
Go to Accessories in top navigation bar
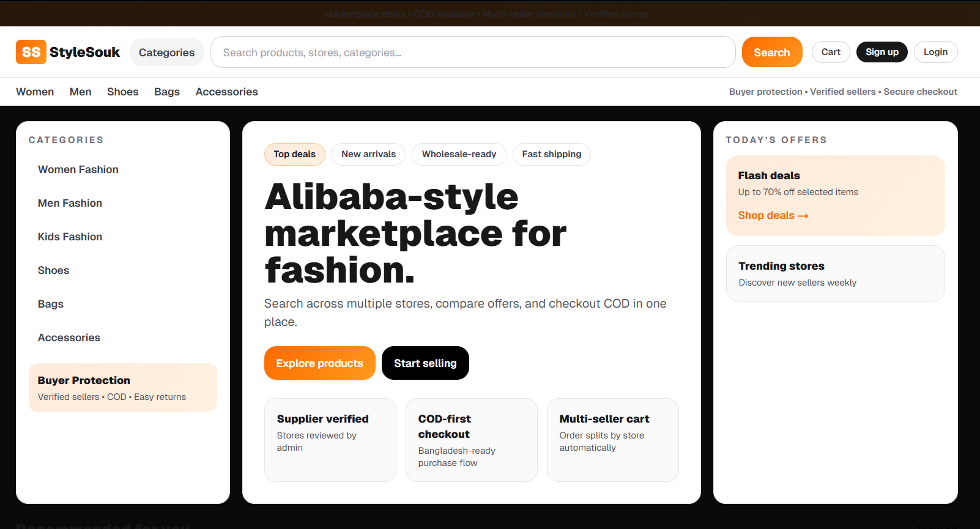227,92
